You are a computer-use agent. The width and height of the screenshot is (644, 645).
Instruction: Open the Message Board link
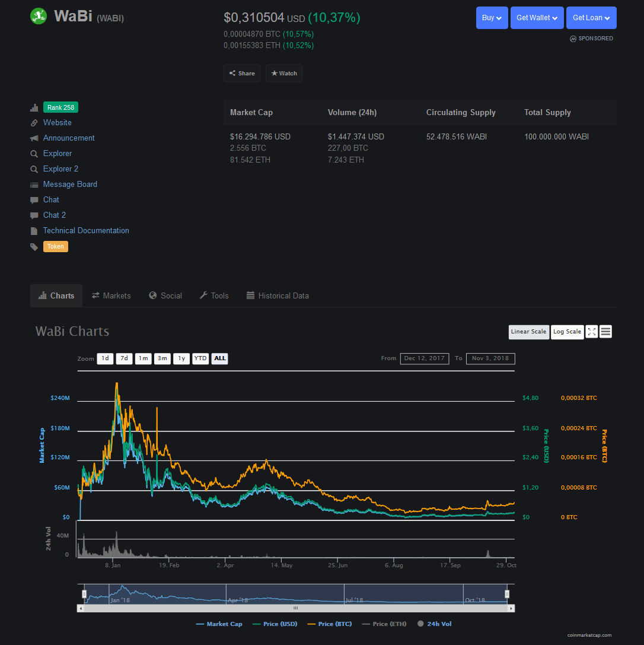(x=70, y=185)
